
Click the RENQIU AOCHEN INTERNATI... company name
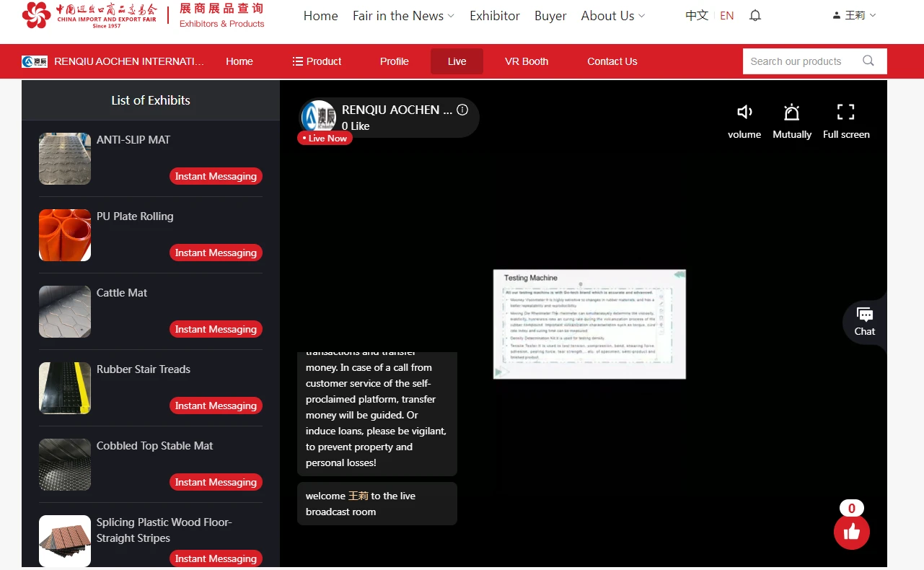click(x=129, y=61)
